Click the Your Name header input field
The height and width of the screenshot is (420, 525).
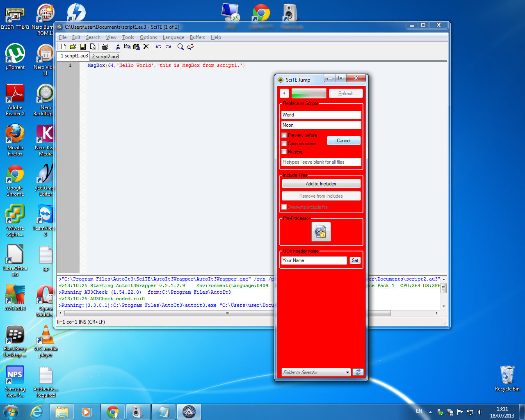pos(314,260)
